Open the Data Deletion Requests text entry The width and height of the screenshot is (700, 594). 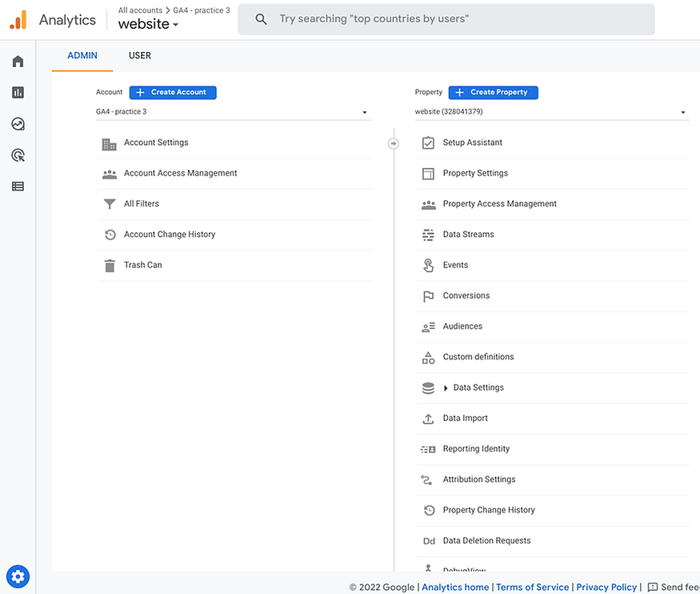pos(486,541)
